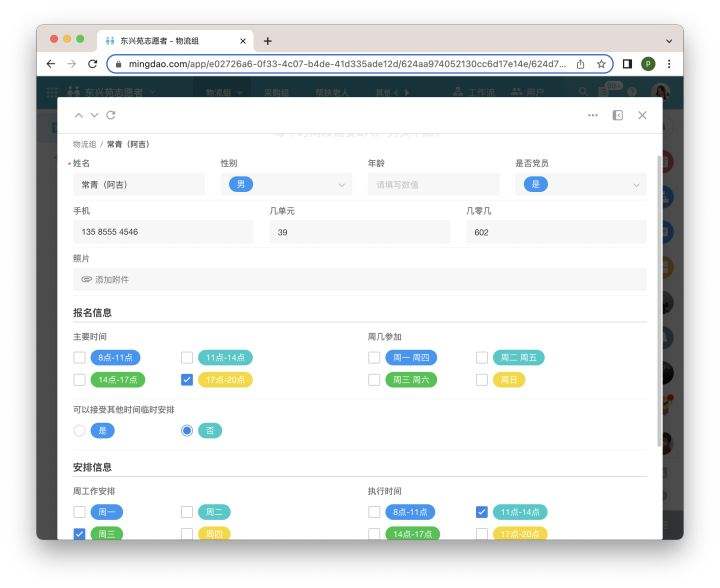Check the 8点-11点 box under 主要时间

tap(79, 357)
